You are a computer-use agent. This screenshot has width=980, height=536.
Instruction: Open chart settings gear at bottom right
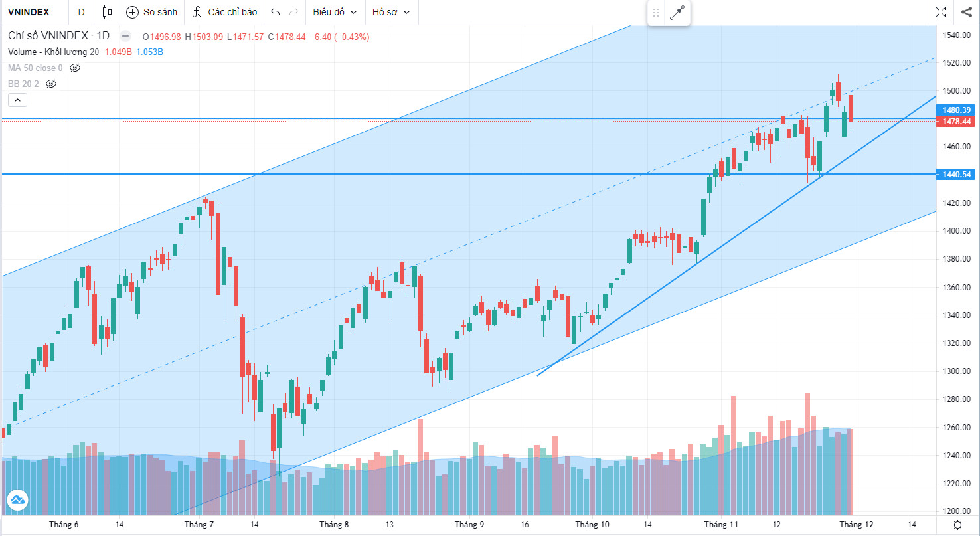[957, 525]
